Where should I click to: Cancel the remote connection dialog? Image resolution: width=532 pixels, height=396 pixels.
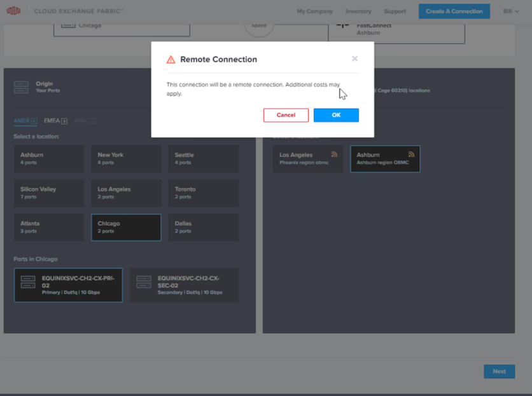[286, 115]
